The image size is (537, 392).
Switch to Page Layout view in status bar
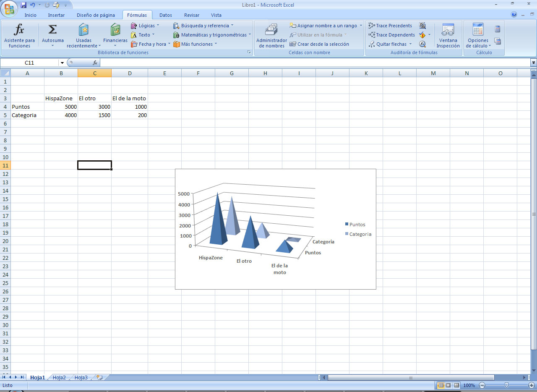[x=448, y=385]
